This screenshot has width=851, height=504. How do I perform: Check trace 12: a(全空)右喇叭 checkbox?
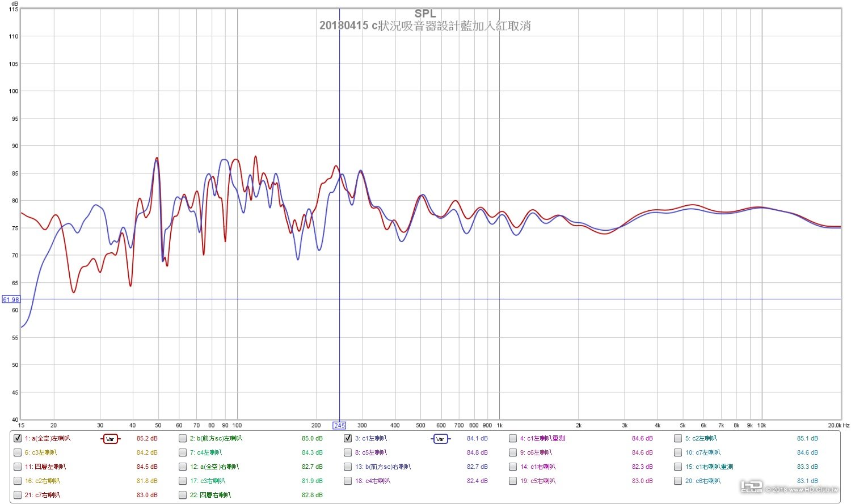tap(183, 467)
